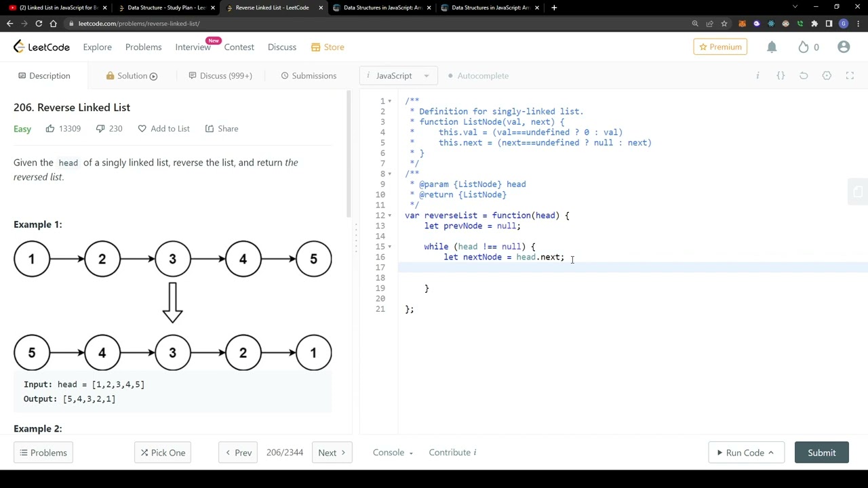Click the LeetCode logo
868x488 pixels.
41,47
